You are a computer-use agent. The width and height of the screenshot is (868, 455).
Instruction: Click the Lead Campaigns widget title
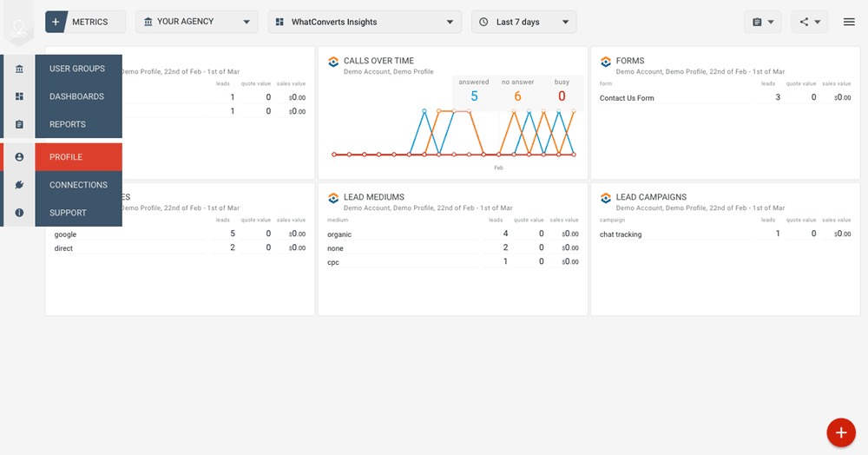tap(651, 197)
